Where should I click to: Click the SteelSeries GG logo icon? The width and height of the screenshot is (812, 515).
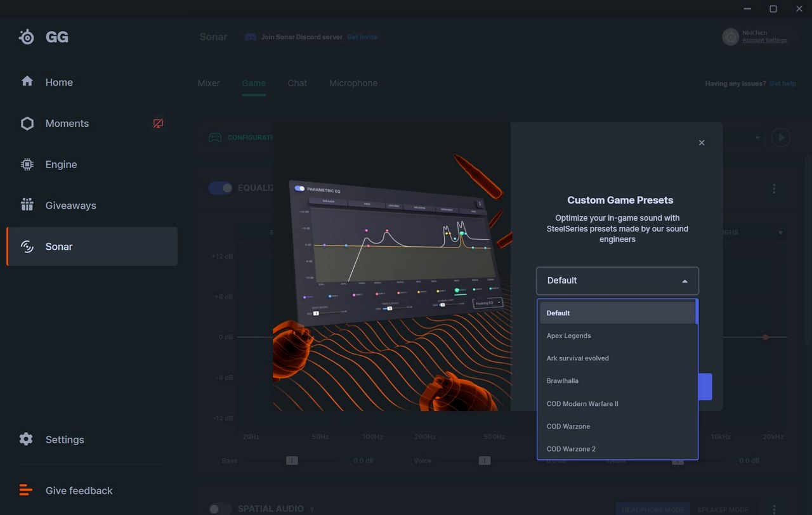tap(27, 37)
